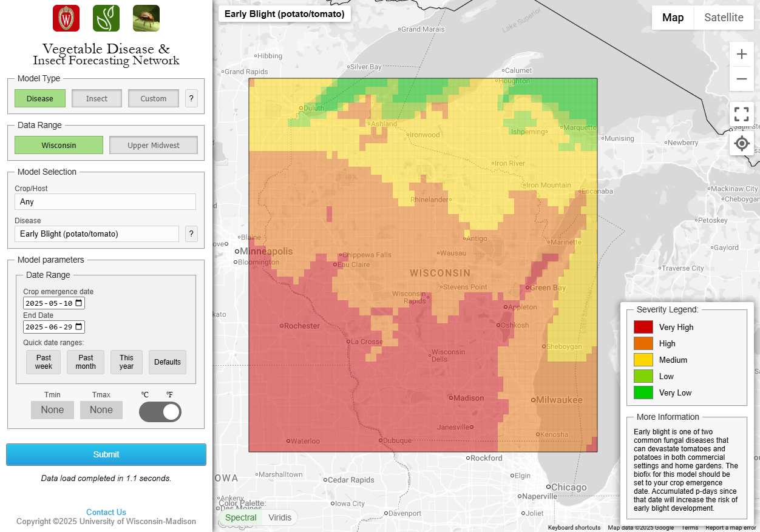
Task: Open the Contact Us link
Action: coord(106,512)
